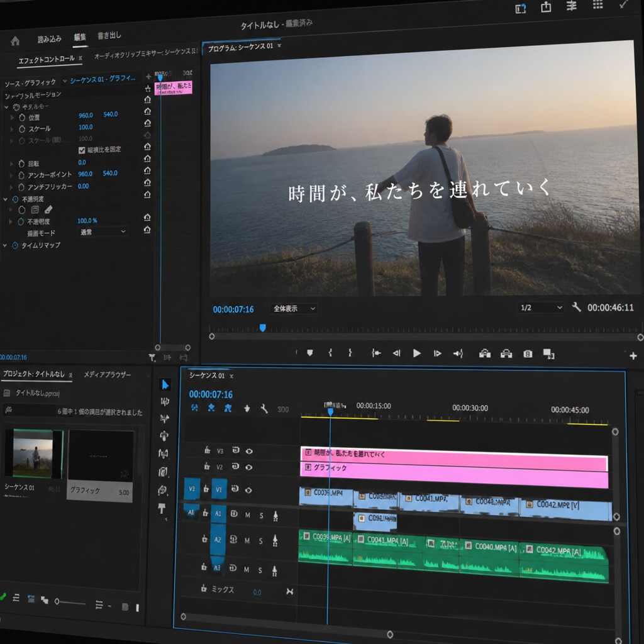Expand the 回転 property twirl
The image size is (644, 644).
pyautogui.click(x=11, y=164)
